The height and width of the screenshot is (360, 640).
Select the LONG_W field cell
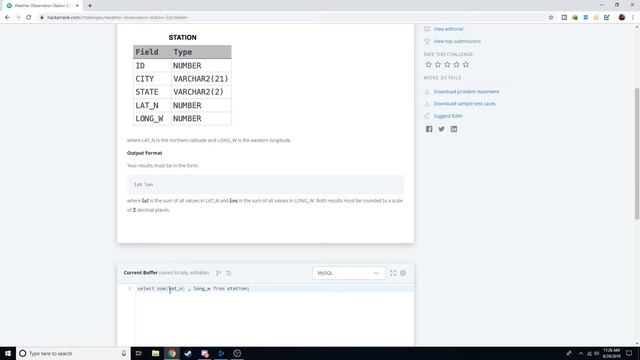152,118
